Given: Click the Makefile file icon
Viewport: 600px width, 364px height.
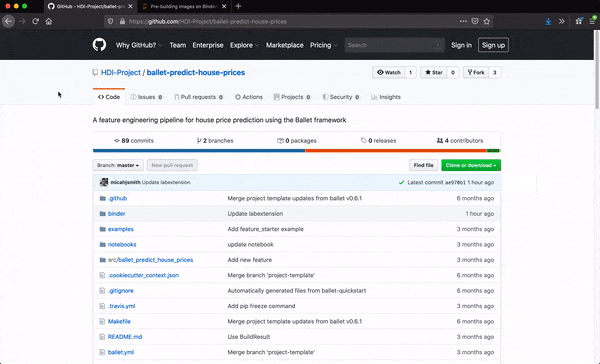Looking at the screenshot, I should [102, 322].
